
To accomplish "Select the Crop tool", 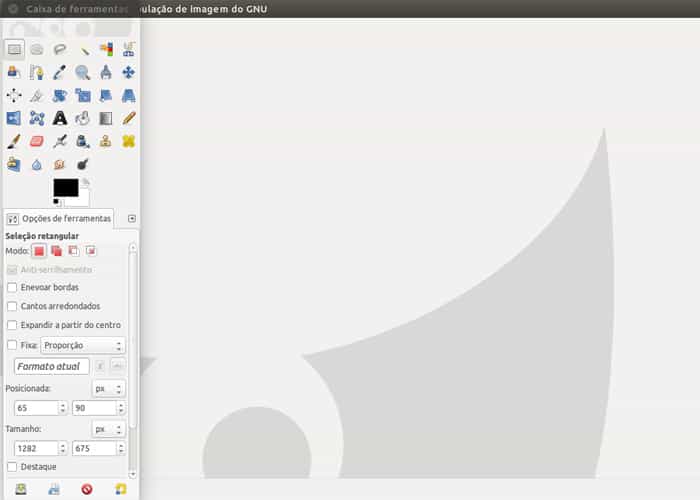I will [37, 95].
